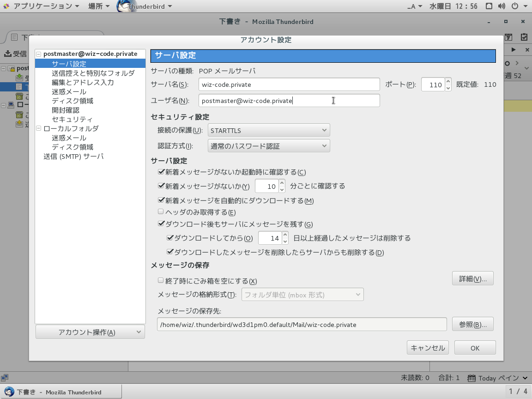Increase check interval minutes stepper
The width and height of the screenshot is (532, 399).
click(x=282, y=182)
